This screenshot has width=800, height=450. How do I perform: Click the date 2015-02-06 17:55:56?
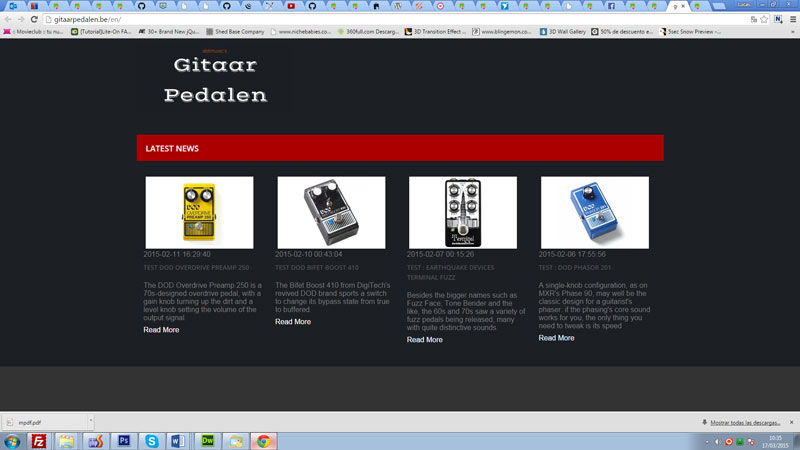tap(572, 254)
